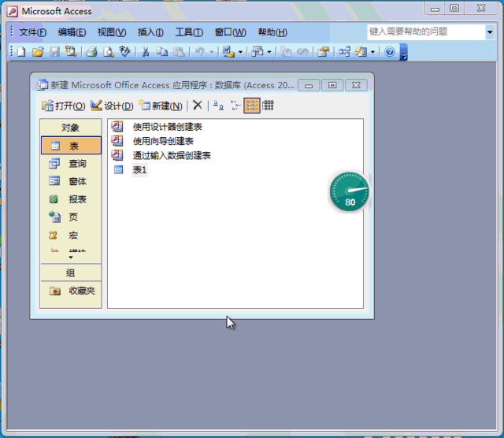
Task: Click the 打开(O) button
Action: click(x=63, y=106)
